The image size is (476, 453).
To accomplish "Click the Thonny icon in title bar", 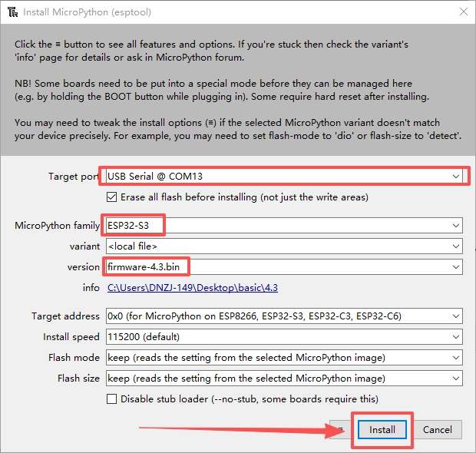I will 13,12.
